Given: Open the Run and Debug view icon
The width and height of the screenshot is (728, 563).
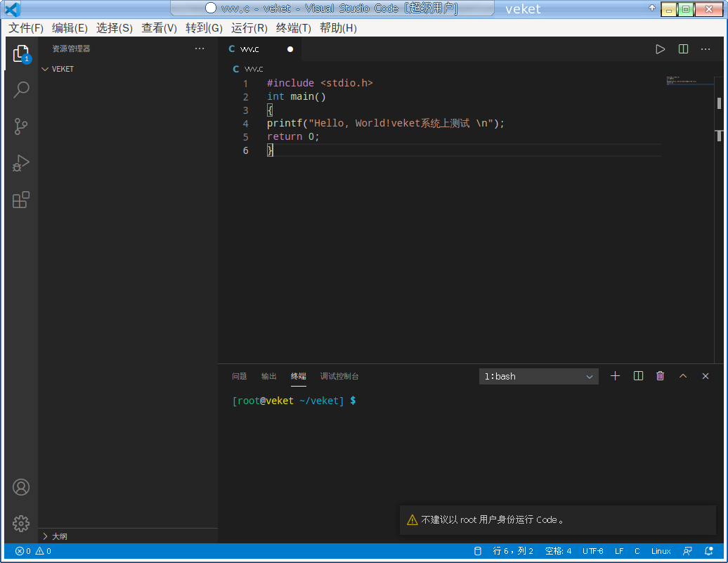Looking at the screenshot, I should coord(21,163).
